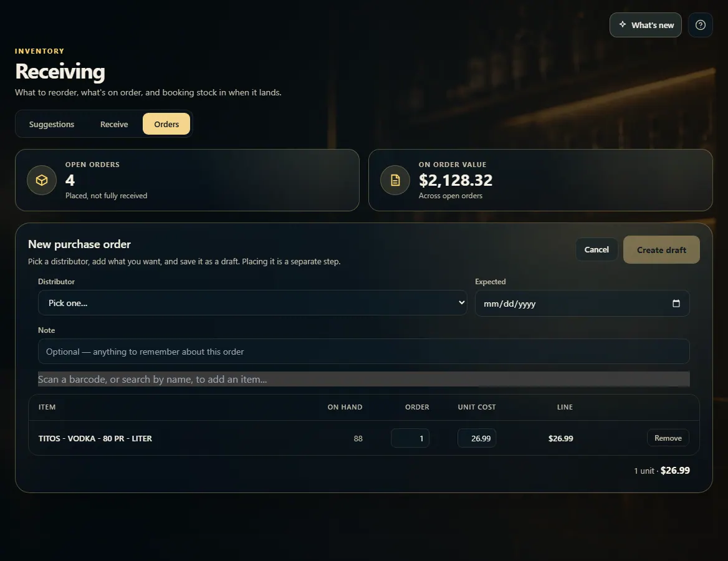
Task: Click the sparkle icon in What's new
Action: tap(622, 24)
